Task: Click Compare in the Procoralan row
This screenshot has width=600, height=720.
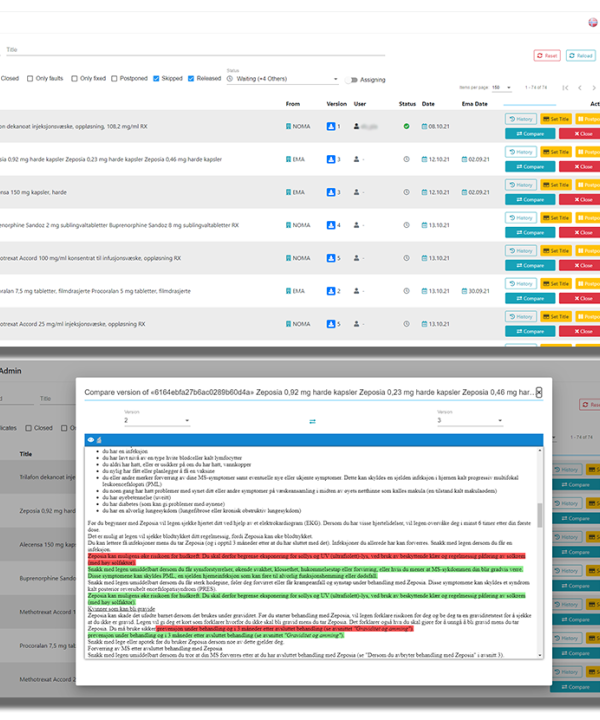Action: [530, 298]
